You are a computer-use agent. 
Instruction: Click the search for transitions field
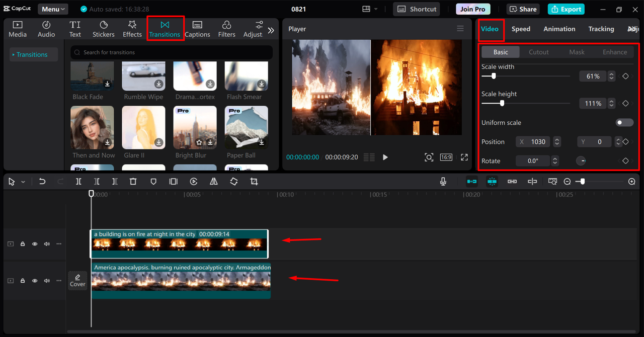coord(172,52)
